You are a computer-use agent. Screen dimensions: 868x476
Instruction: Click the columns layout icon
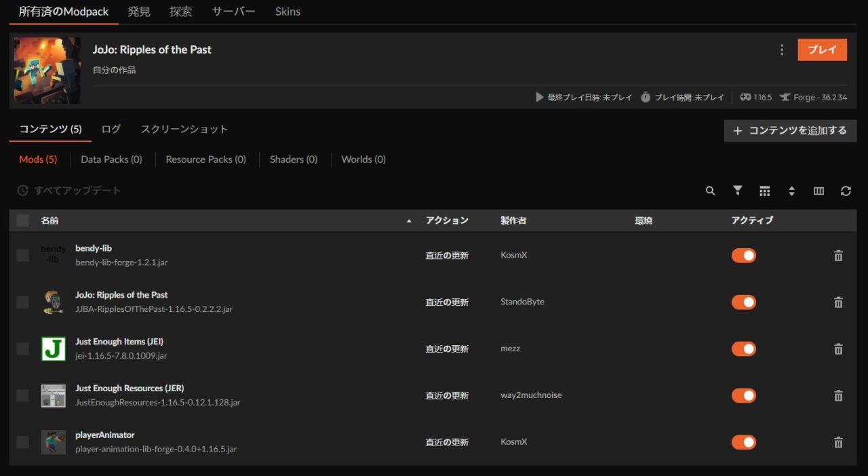(x=818, y=191)
